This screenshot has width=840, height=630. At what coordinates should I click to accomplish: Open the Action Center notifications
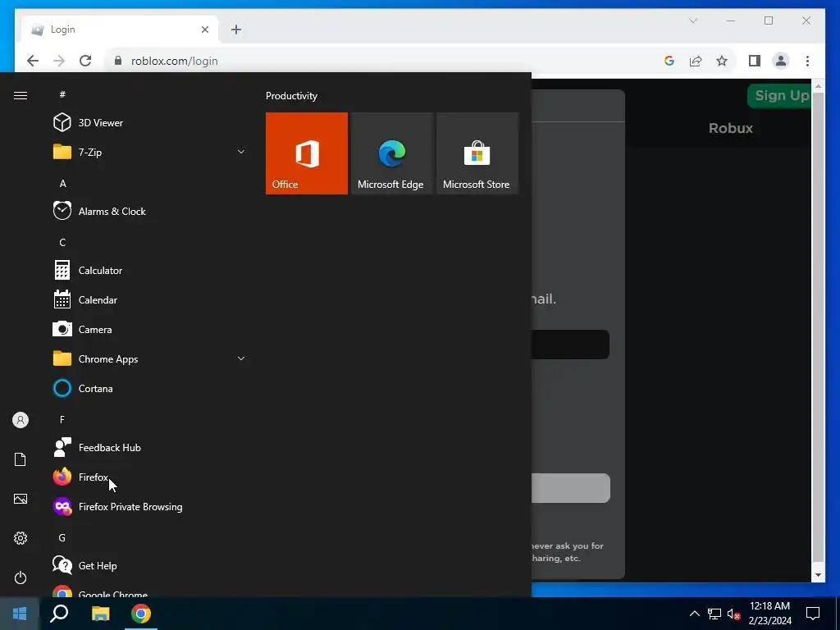[813, 614]
